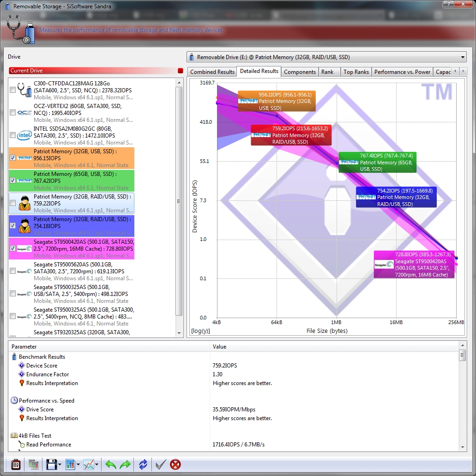This screenshot has height=476, width=476.
Task: Click the green 767.4IOPS Patriot chart label
Action: click(x=377, y=163)
